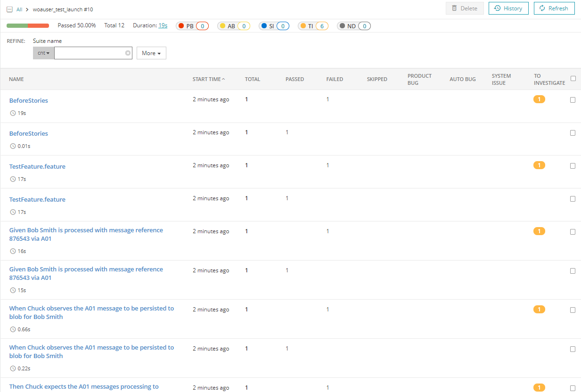Click the PB defect badge

pyautogui.click(x=192, y=26)
